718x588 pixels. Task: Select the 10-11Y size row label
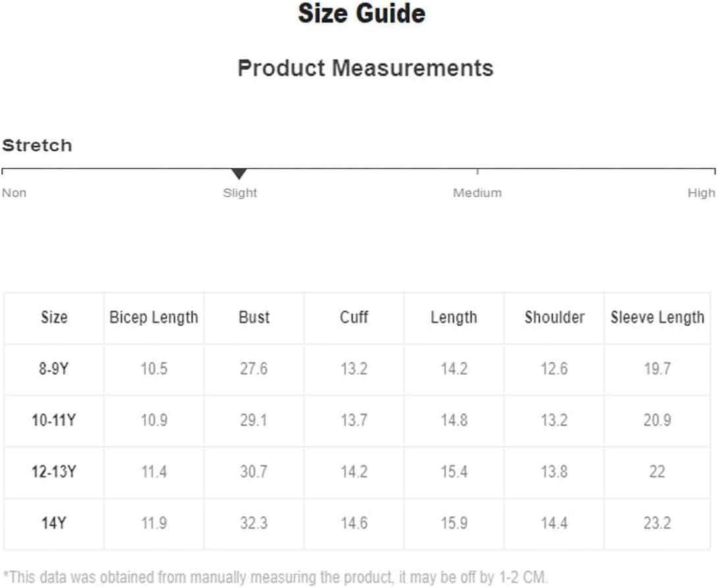point(53,420)
